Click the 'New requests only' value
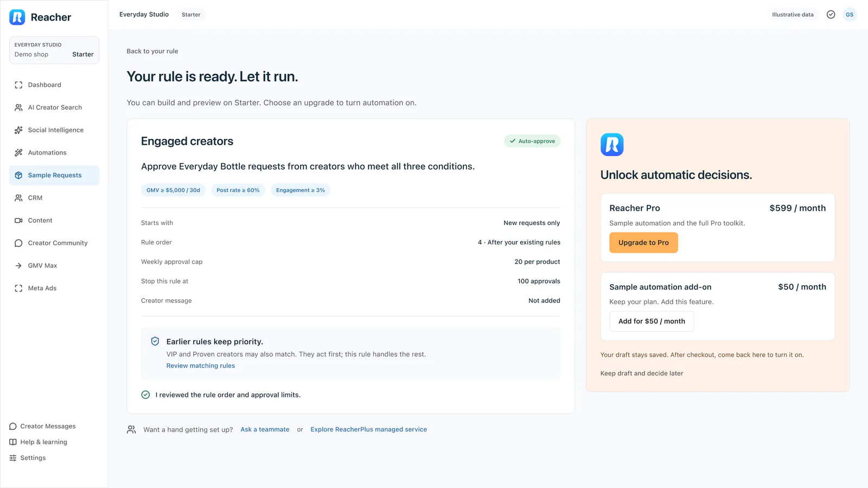Screen dimensions: 868x488 click(x=532, y=223)
